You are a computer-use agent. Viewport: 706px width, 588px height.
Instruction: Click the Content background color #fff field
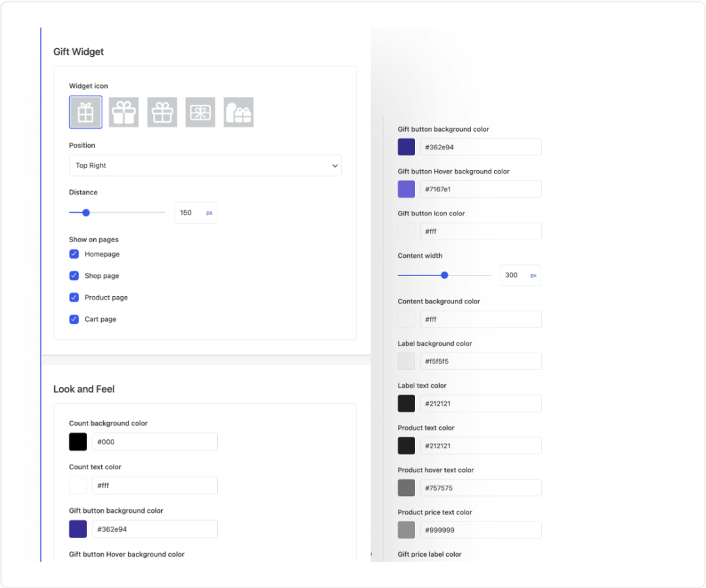point(481,319)
